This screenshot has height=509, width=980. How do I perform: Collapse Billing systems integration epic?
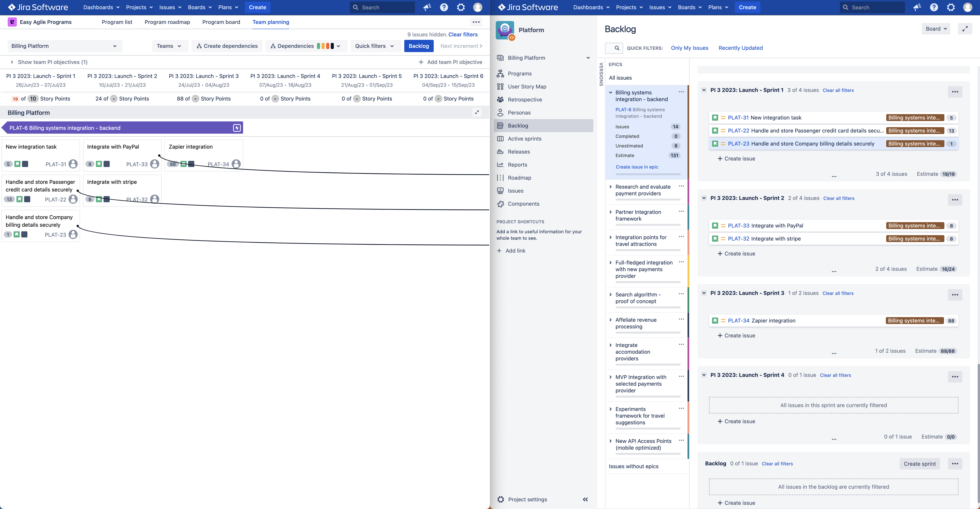click(x=610, y=92)
